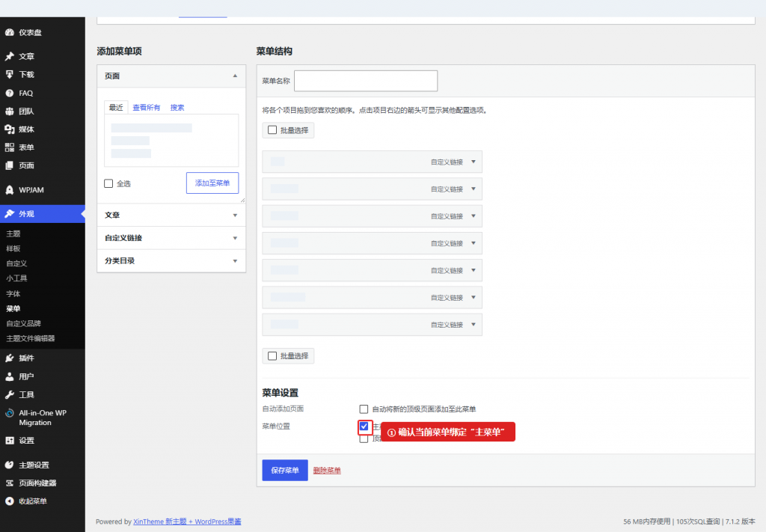
Task: Uncheck the checked 菜单位置 main menu checkbox
Action: pos(364,426)
